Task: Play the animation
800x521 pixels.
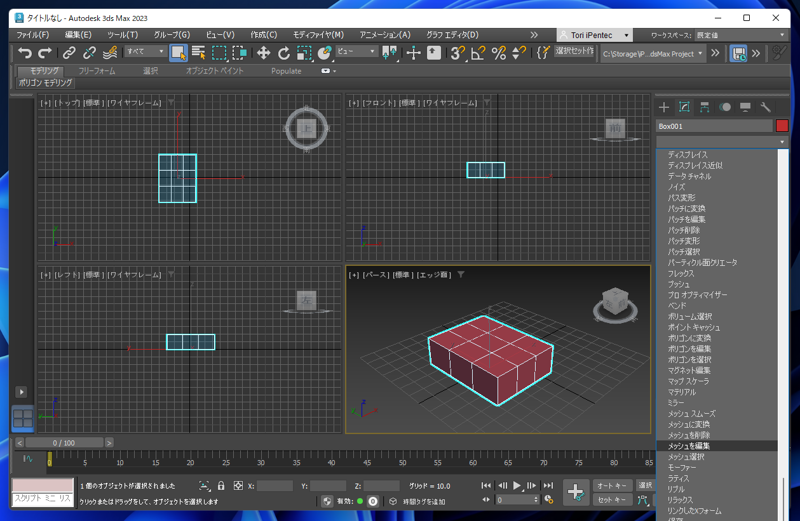Action: click(517, 485)
